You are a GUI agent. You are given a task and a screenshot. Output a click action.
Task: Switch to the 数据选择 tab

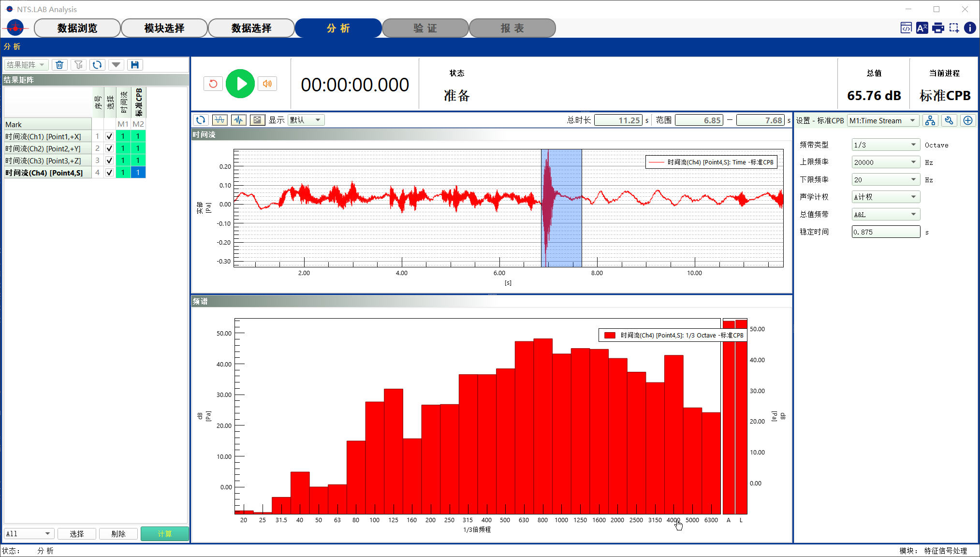point(251,28)
